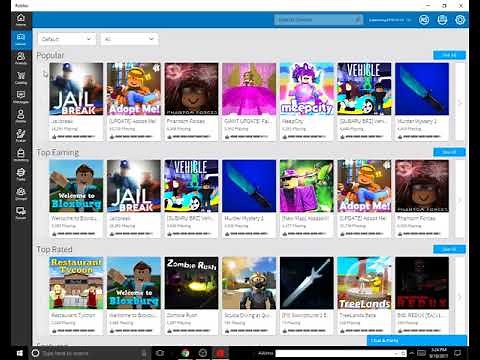Screen dimensions: 480x360
Task: Go to Home in the sidebar
Action: 21,20
